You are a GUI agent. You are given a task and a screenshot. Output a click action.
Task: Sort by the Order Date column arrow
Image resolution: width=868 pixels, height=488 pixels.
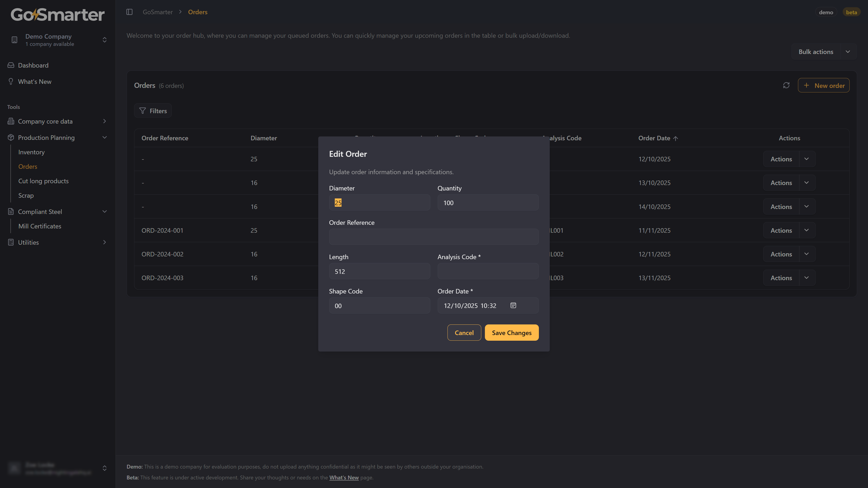(x=675, y=138)
